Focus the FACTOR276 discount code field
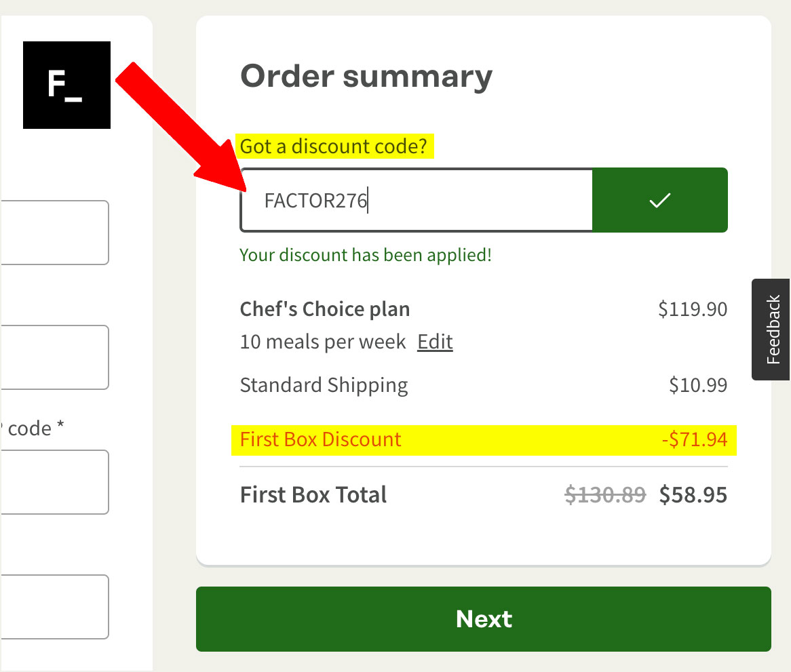The image size is (791, 672). tap(416, 201)
